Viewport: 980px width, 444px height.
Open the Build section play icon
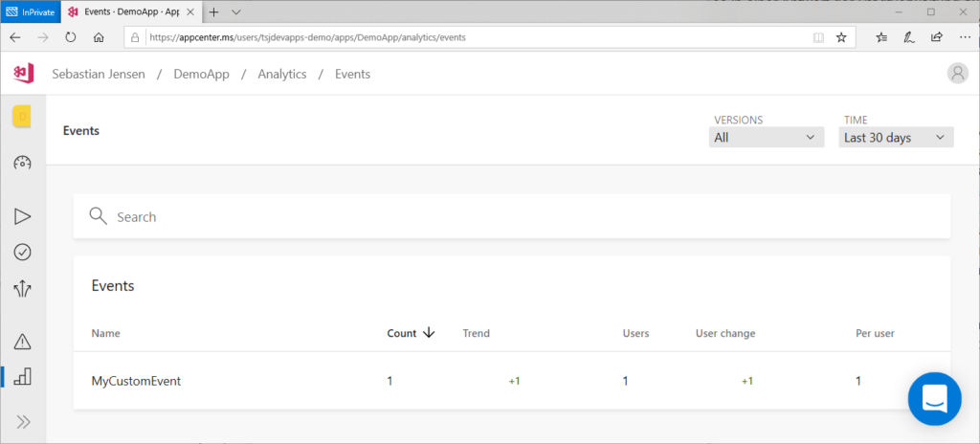[23, 216]
